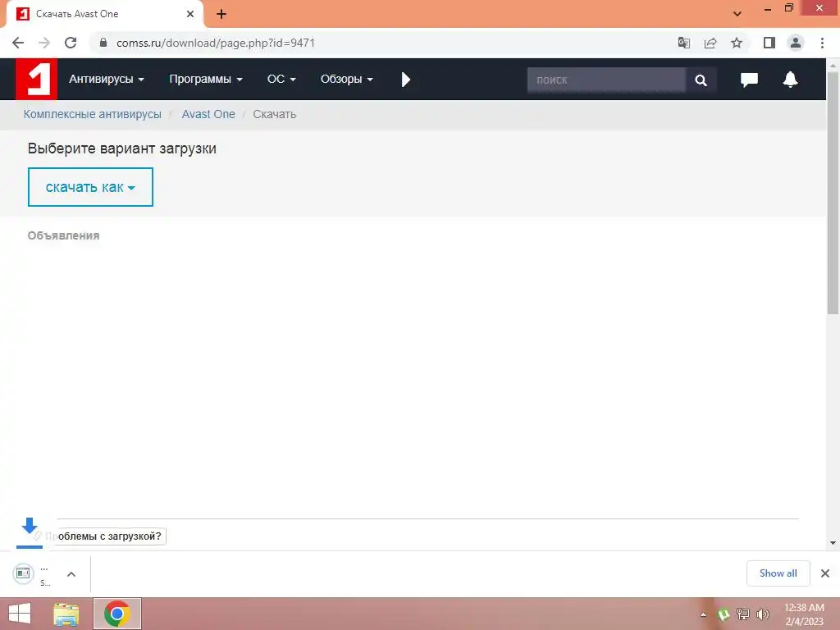
Task: Open the Chrome profile avatar
Action: click(x=796, y=43)
